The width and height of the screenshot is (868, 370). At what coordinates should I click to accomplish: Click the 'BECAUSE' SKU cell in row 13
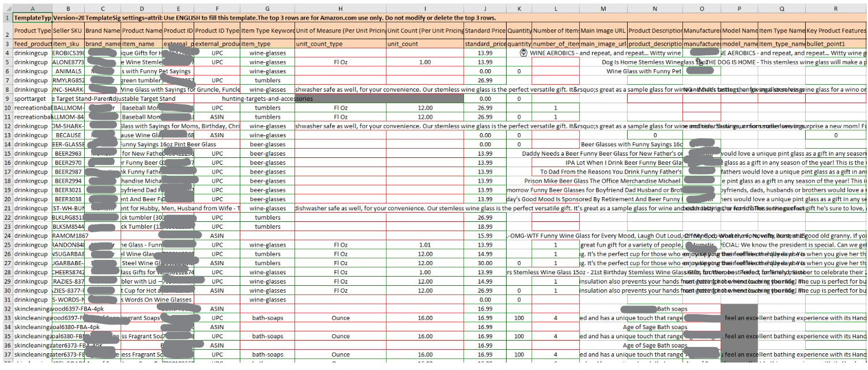click(x=68, y=135)
